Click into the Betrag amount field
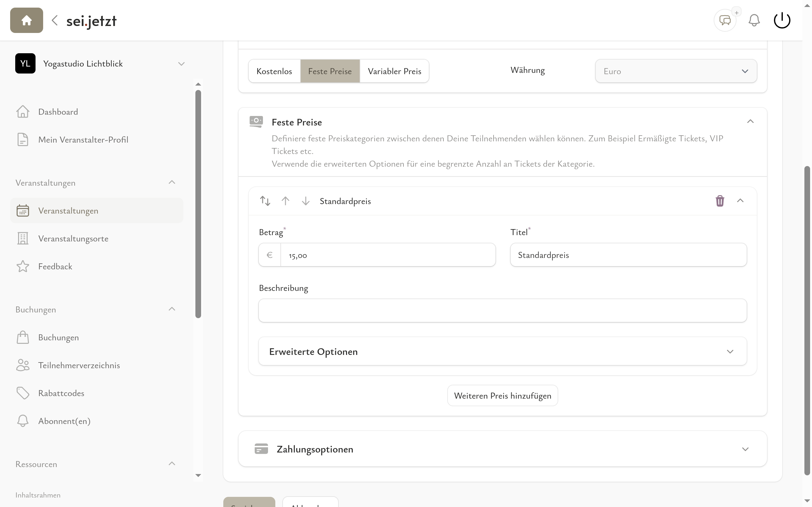812x507 pixels. pos(388,255)
